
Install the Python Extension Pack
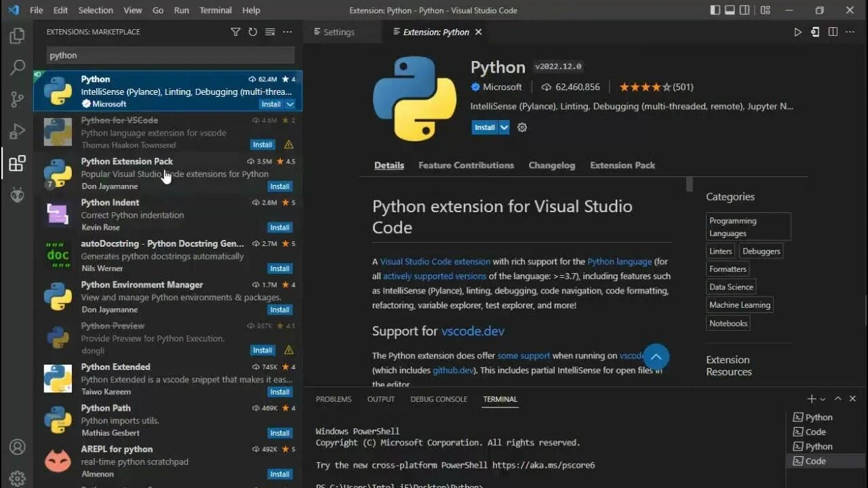click(x=280, y=186)
